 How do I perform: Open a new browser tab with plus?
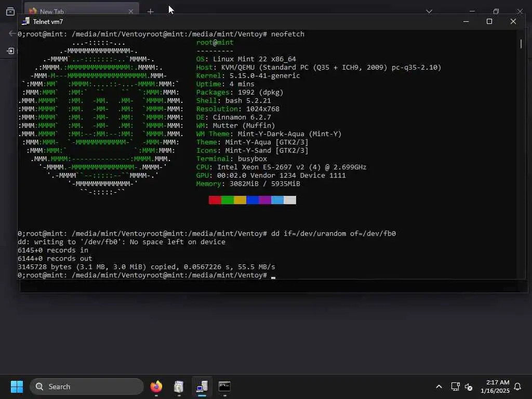pos(150,11)
